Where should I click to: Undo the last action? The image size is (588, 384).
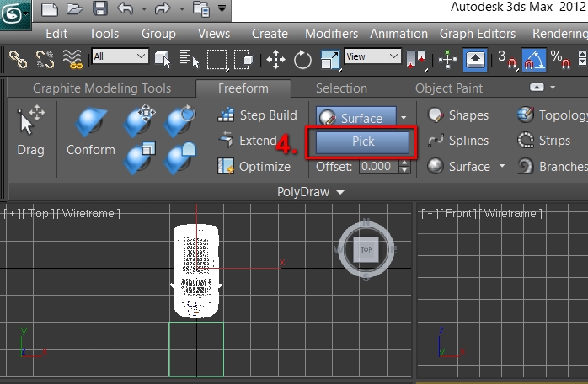coord(126,8)
